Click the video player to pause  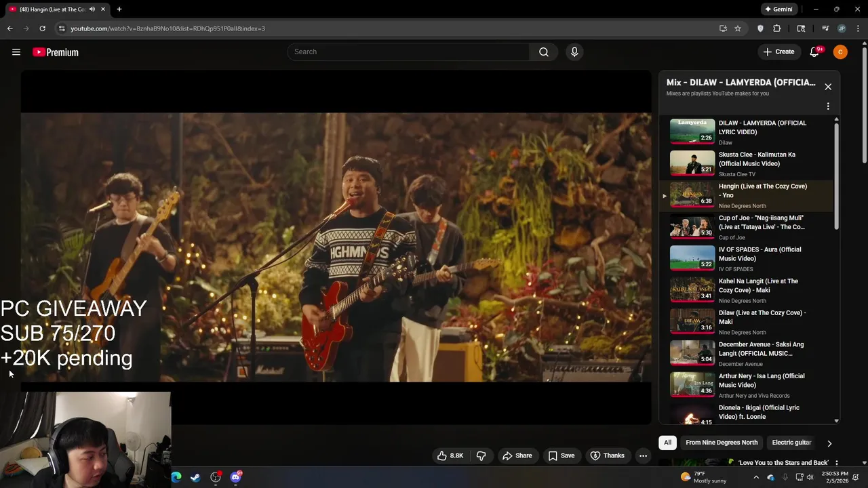336,247
